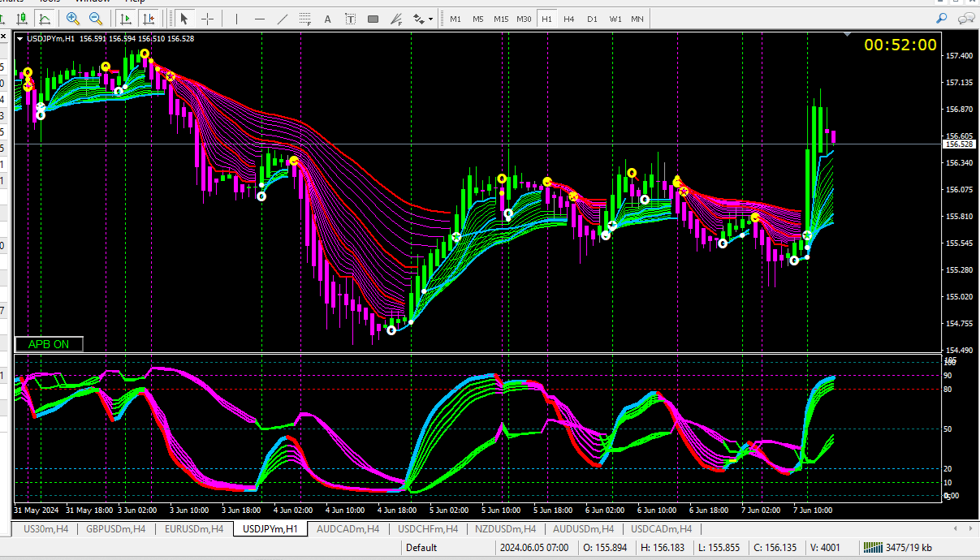Open the search magnifier icon
This screenshot has width=980, height=560.
coord(941,18)
